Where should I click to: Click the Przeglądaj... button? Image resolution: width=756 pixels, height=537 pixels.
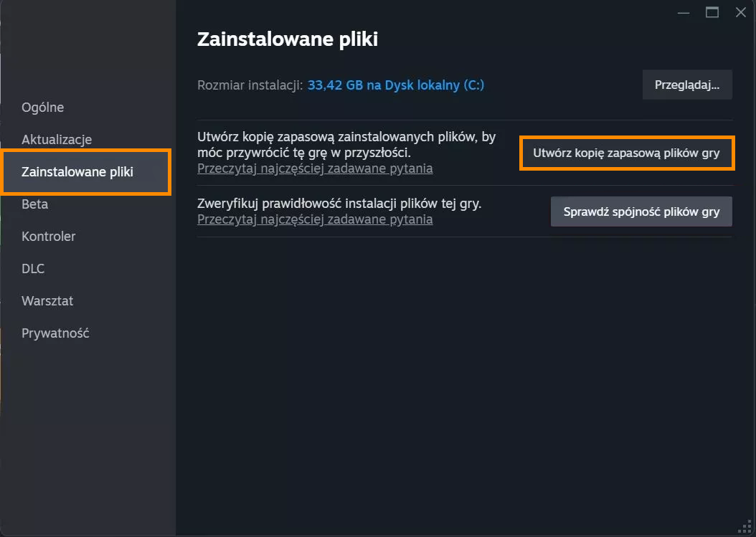pos(687,85)
